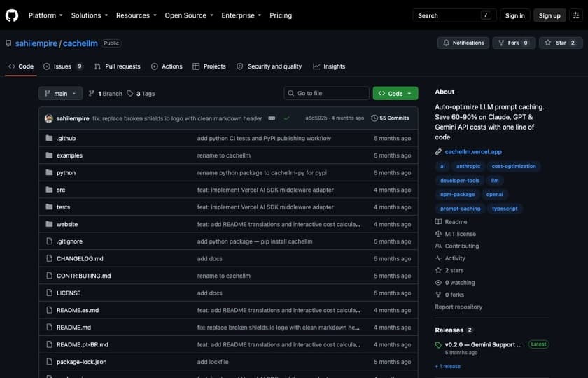Click the top Search box

(x=454, y=15)
